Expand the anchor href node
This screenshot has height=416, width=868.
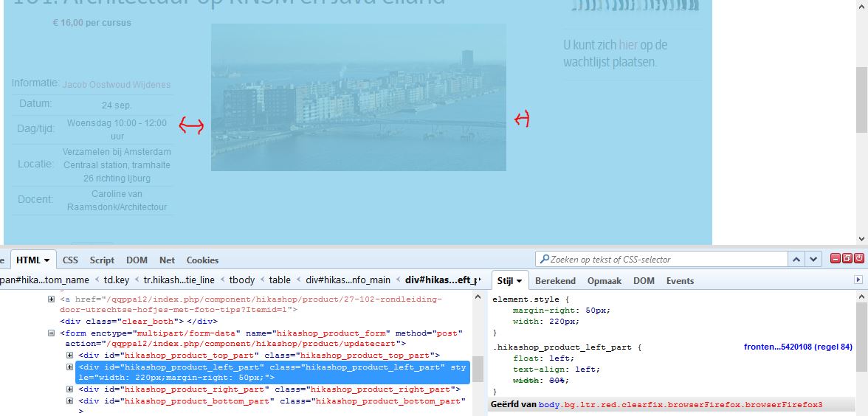pos(51,299)
